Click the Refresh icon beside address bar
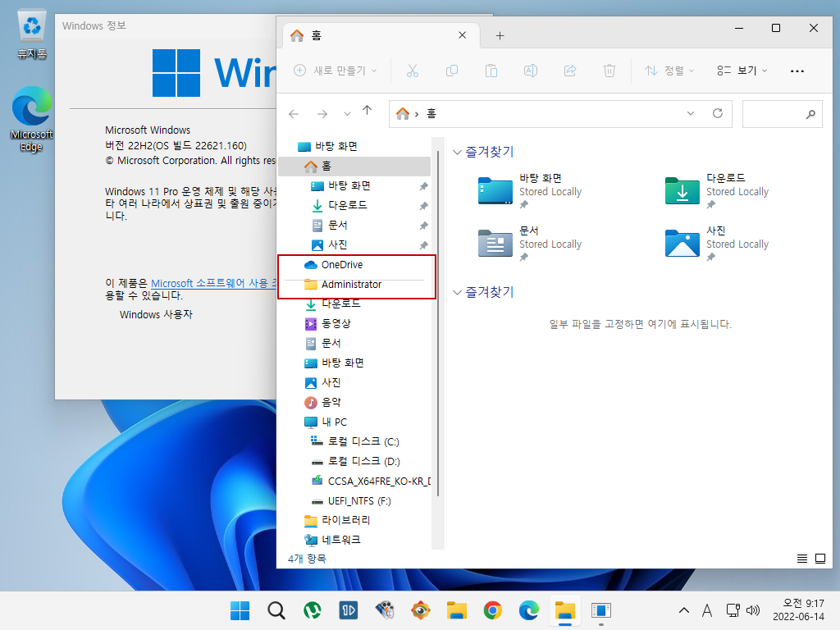The width and height of the screenshot is (840, 630). pyautogui.click(x=718, y=113)
